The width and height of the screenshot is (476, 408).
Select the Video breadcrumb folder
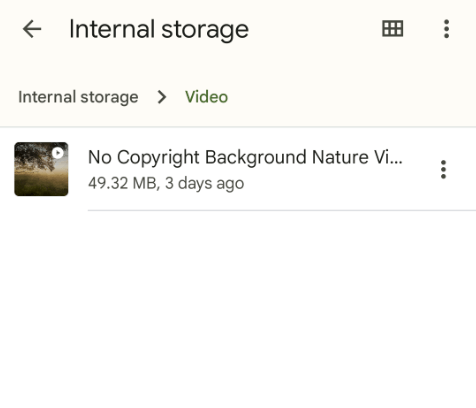[x=206, y=97]
